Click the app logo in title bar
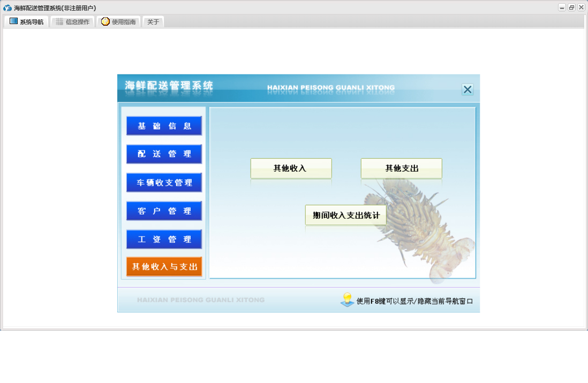588x383 pixels. tap(7, 7)
